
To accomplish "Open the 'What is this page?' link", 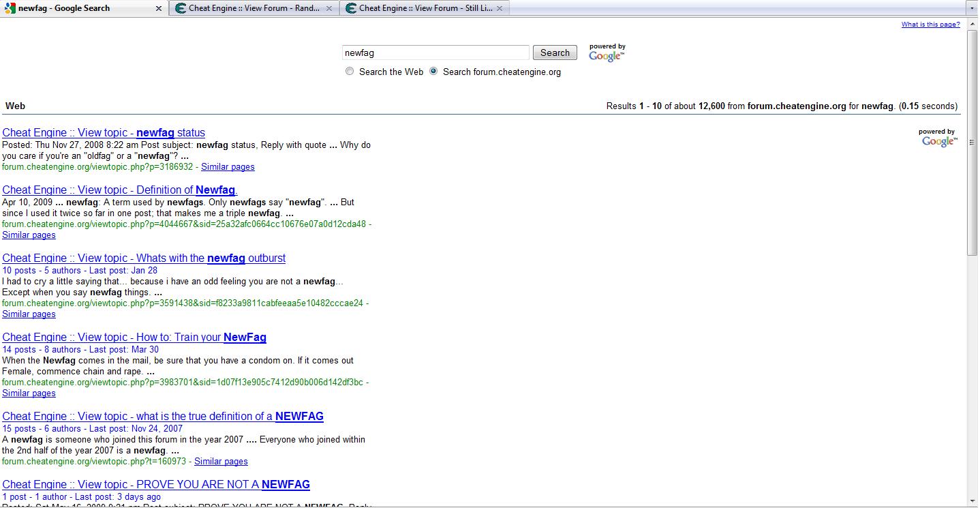I will pyautogui.click(x=930, y=25).
